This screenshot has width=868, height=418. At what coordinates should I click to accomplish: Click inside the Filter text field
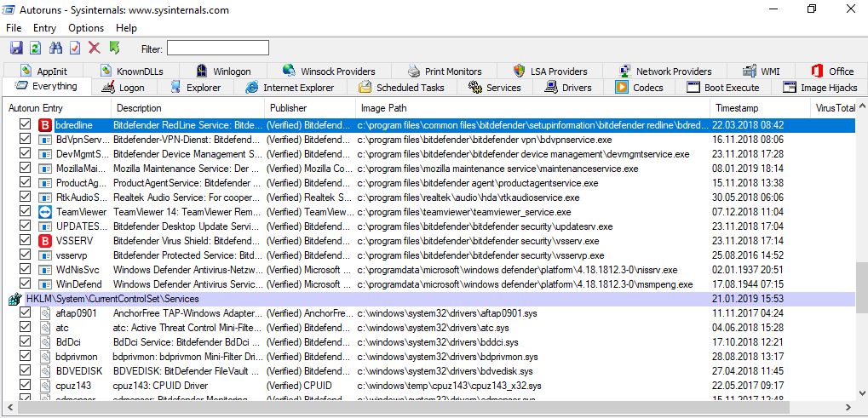tap(218, 49)
